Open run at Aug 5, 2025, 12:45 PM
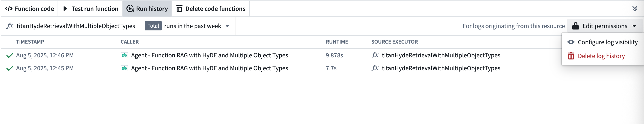The image size is (644, 124). pyautogui.click(x=45, y=68)
